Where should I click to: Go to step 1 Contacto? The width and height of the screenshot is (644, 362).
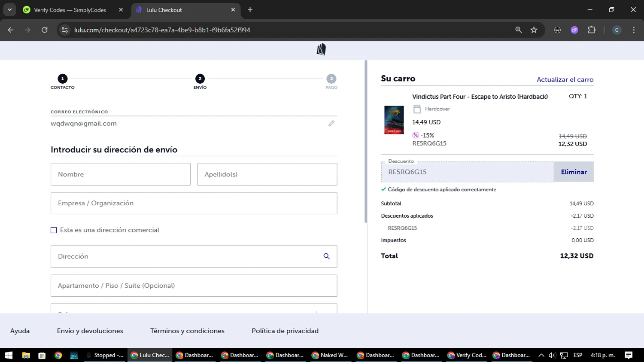pos(62,79)
